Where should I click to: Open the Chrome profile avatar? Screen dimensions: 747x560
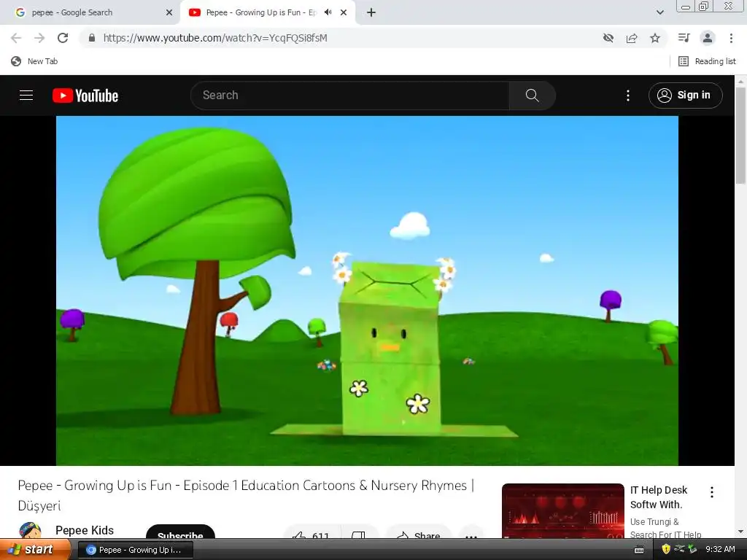coord(708,38)
